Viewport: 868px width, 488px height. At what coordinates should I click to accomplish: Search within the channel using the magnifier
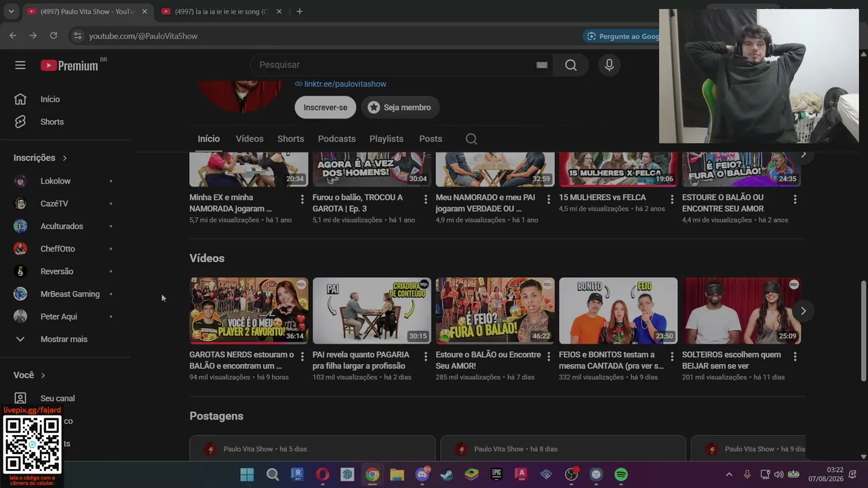(471, 139)
